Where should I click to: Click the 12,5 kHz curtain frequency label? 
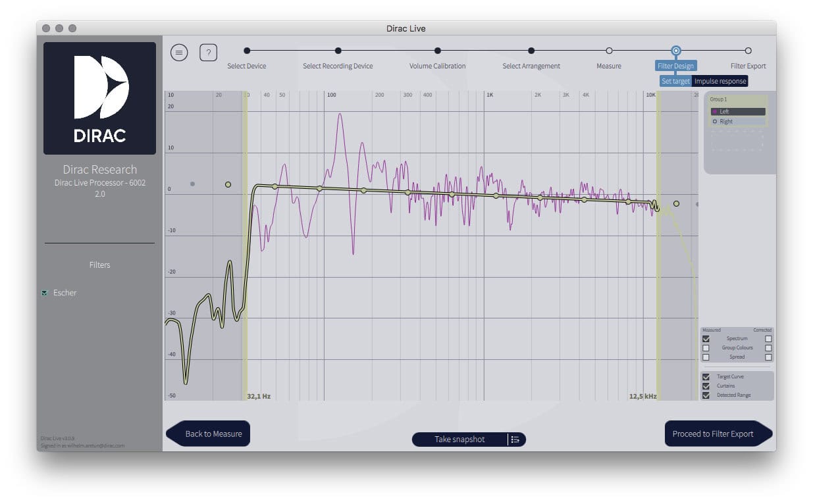pyautogui.click(x=643, y=397)
